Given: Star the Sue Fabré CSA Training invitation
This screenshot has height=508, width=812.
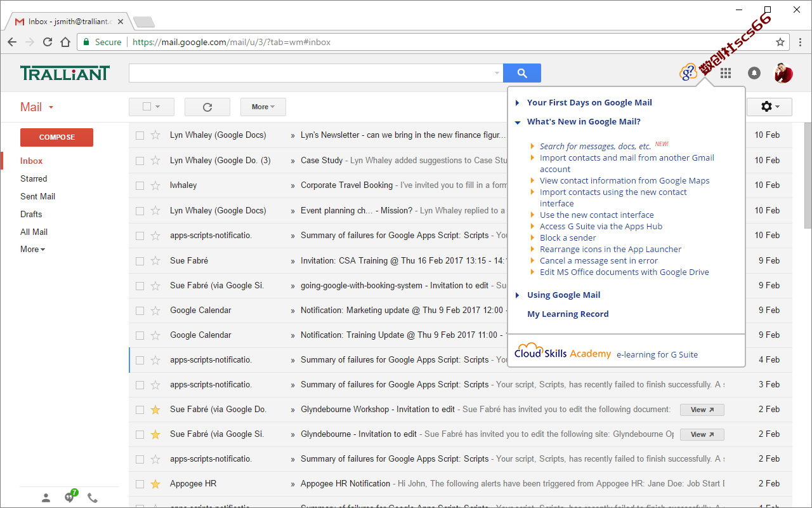Looking at the screenshot, I should (x=155, y=261).
